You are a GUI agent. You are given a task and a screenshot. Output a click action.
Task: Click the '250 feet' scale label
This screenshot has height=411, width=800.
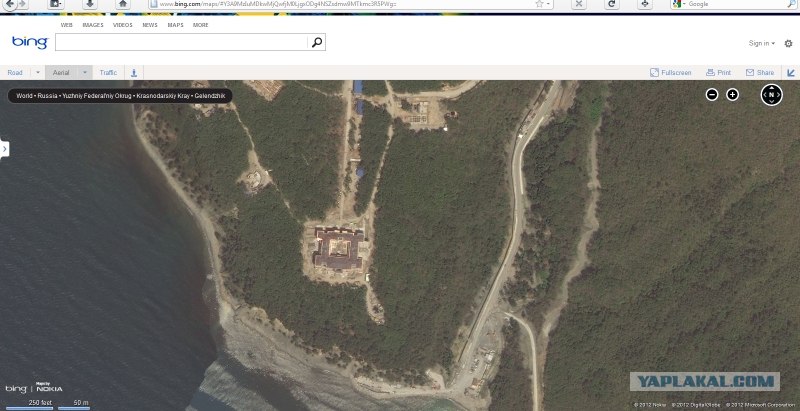click(x=40, y=403)
